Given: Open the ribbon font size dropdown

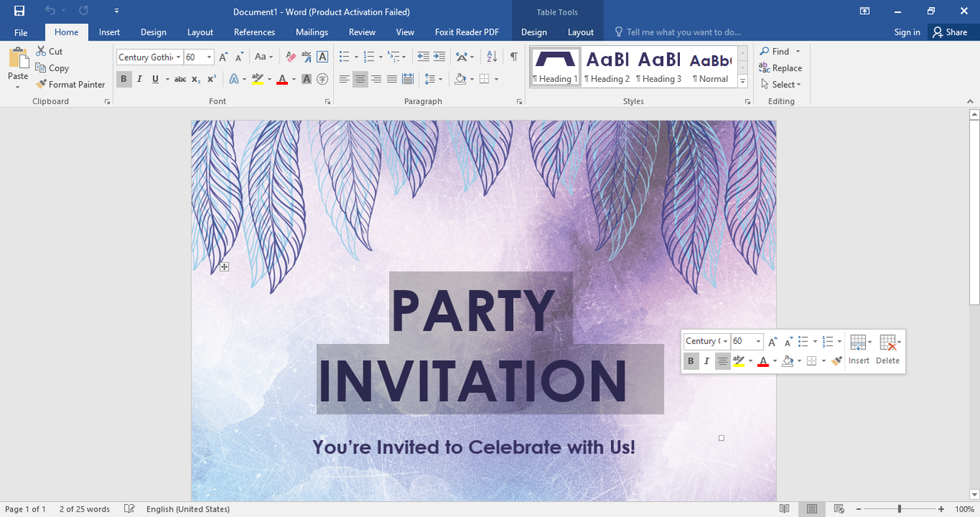Looking at the screenshot, I should click(211, 57).
